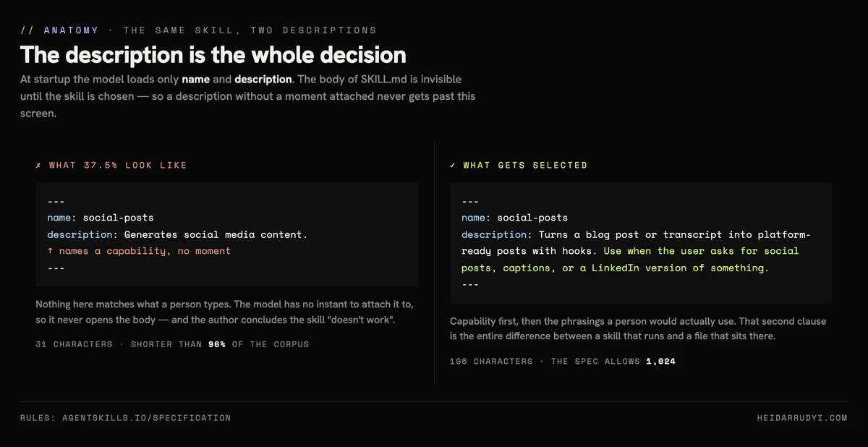Click '196 CHARACTERS' caption
This screenshot has height=447, width=868.
[x=491, y=361]
